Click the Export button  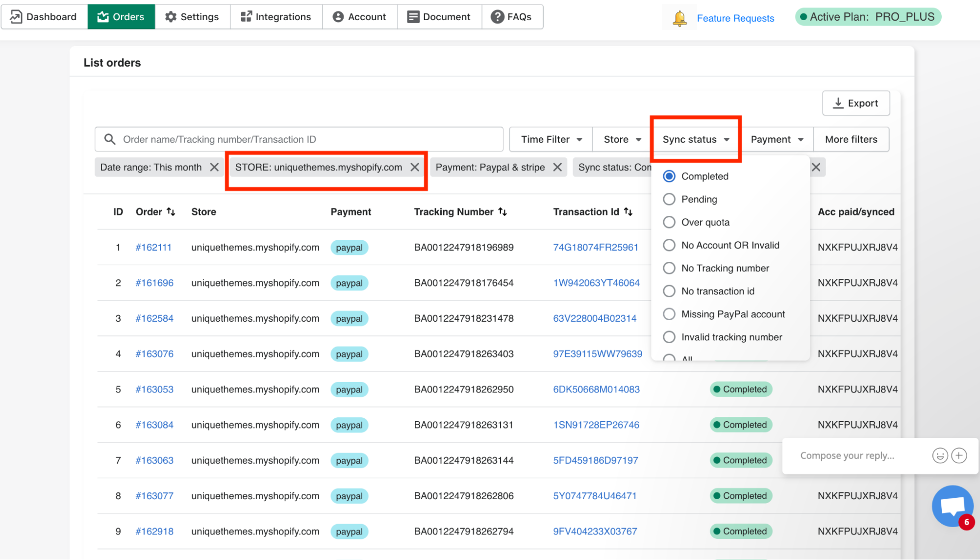click(855, 103)
